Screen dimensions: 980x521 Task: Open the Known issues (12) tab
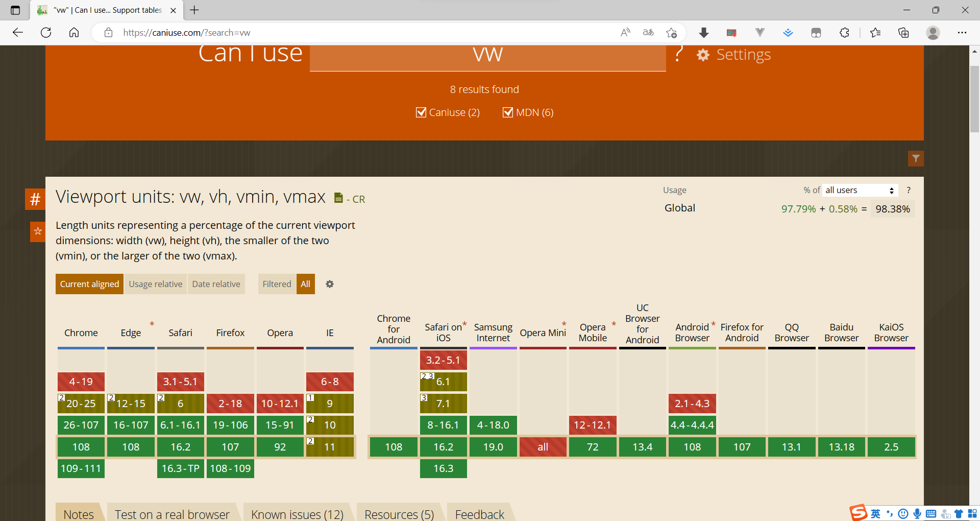297,513
